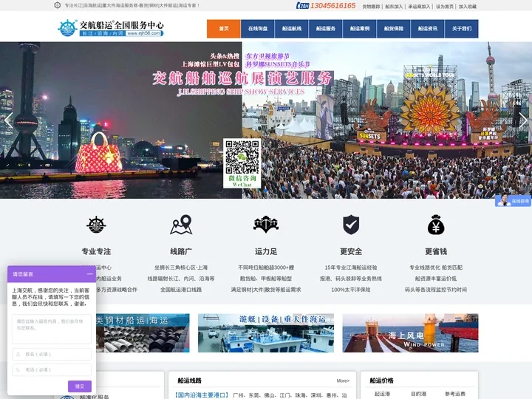Go to 船运航线 in navigation
The image size is (532, 399).
[292, 29]
